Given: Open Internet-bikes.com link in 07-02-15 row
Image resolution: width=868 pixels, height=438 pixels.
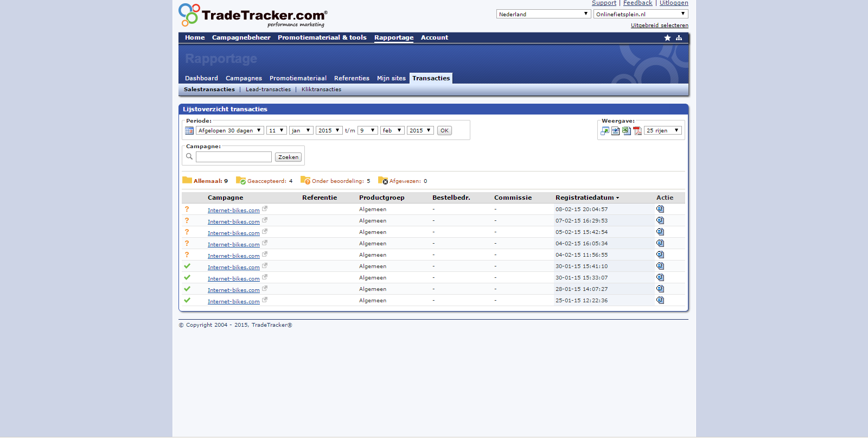Looking at the screenshot, I should click(233, 222).
